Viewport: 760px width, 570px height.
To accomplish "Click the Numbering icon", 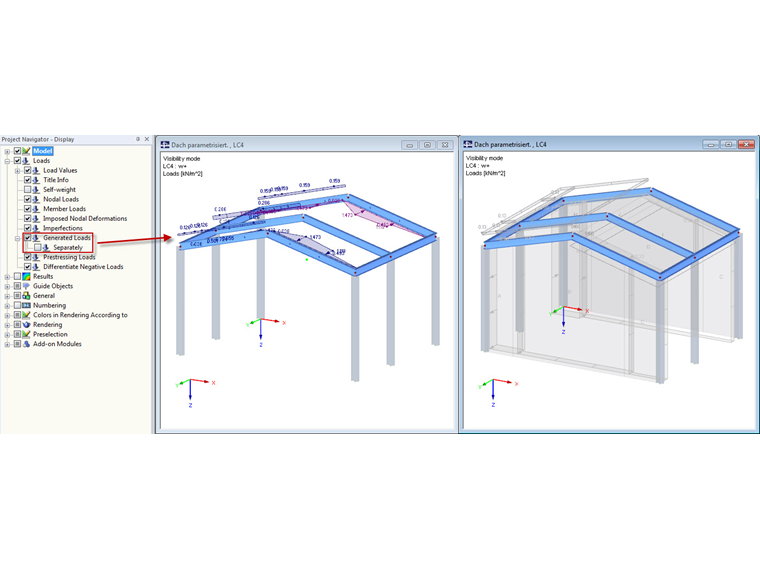I will tap(27, 305).
